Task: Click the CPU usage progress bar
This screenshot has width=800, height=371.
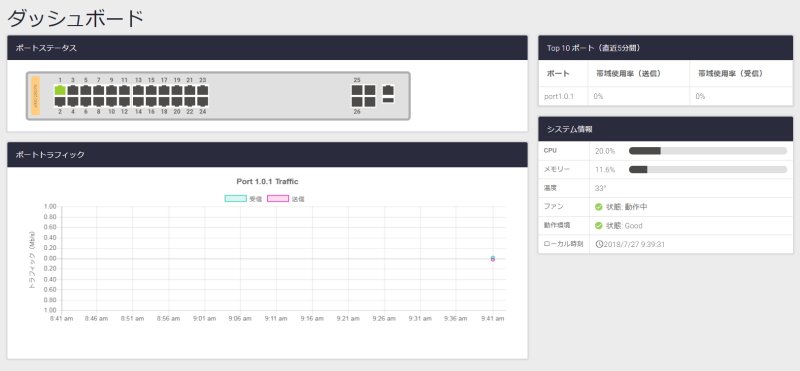Action: (708, 151)
